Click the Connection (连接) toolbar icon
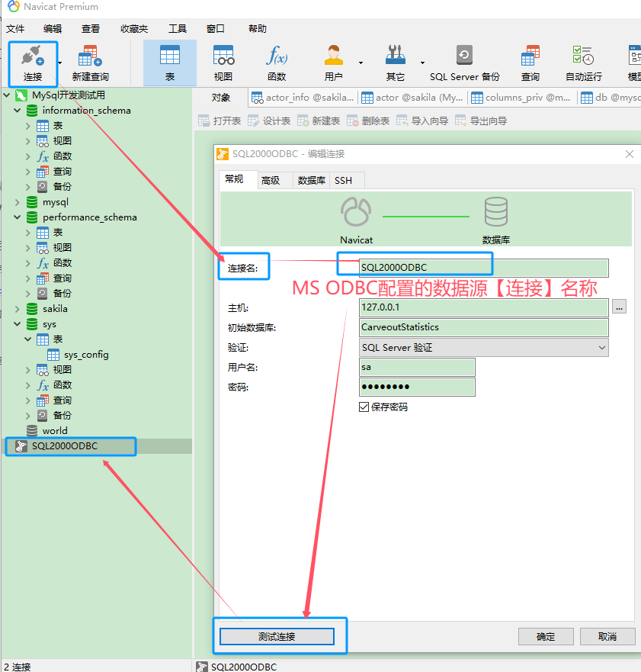 33,63
